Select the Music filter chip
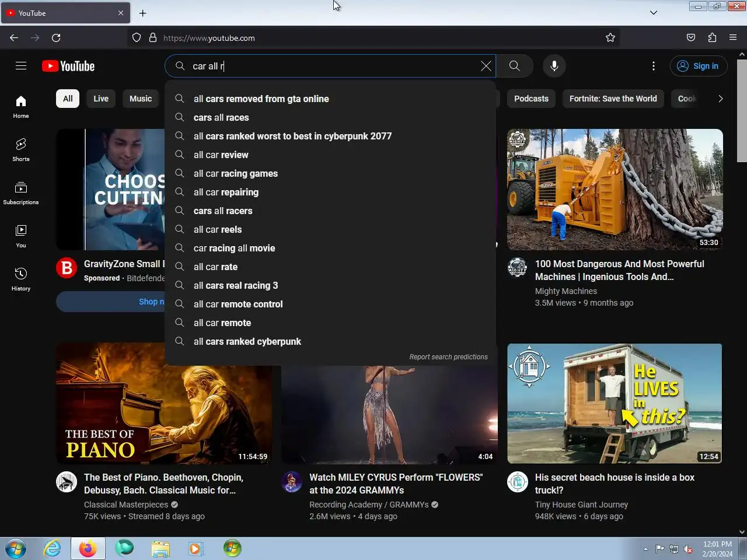Screen dimensions: 747x560 (x=141, y=99)
